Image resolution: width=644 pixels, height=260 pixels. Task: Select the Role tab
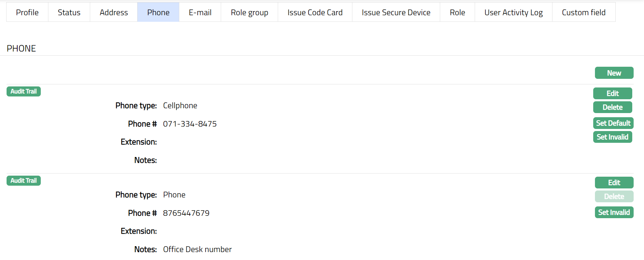[457, 12]
